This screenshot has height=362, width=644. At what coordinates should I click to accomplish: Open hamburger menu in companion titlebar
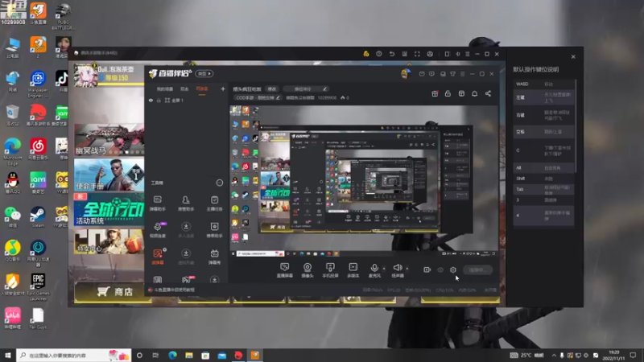coord(462,74)
